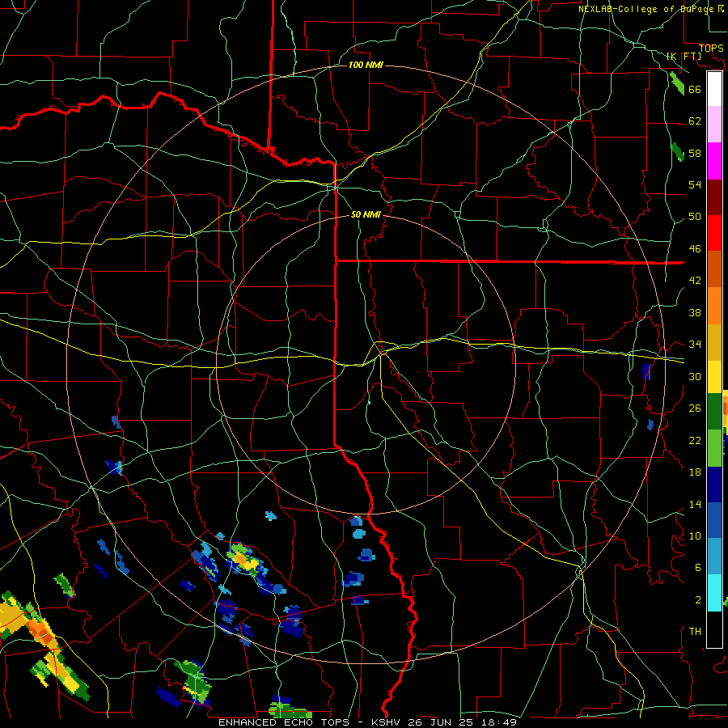Pick the bright yellow legend swatch
This screenshot has width=728, height=728.
[714, 377]
